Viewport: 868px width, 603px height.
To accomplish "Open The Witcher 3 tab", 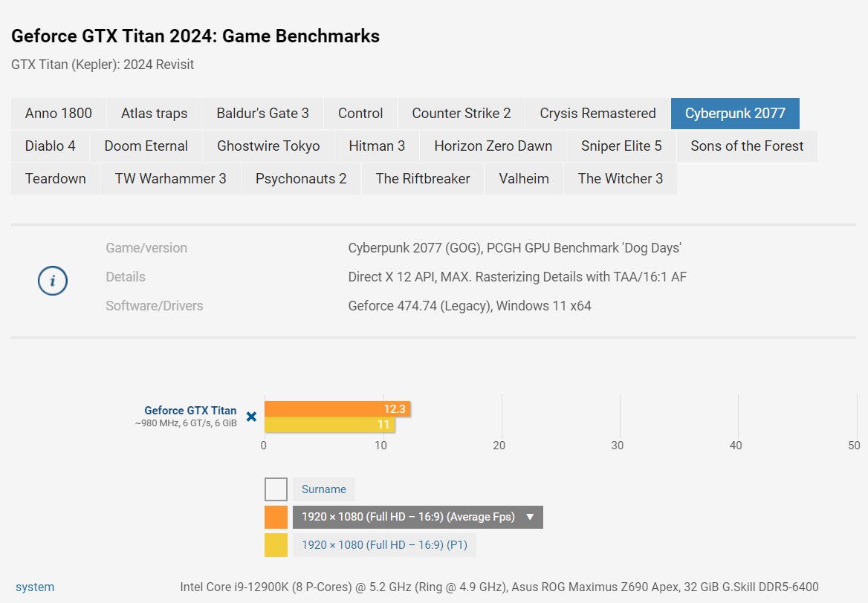I will 620,179.
